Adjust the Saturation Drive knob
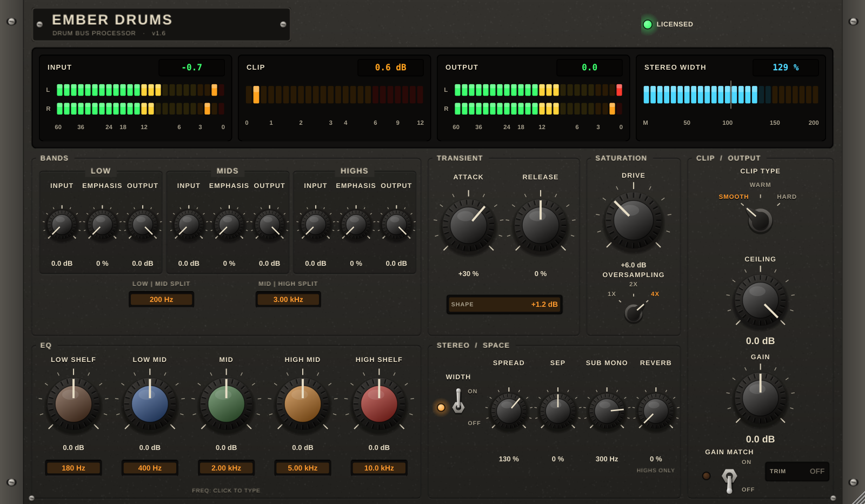This screenshot has width=865, height=504. coord(633,220)
